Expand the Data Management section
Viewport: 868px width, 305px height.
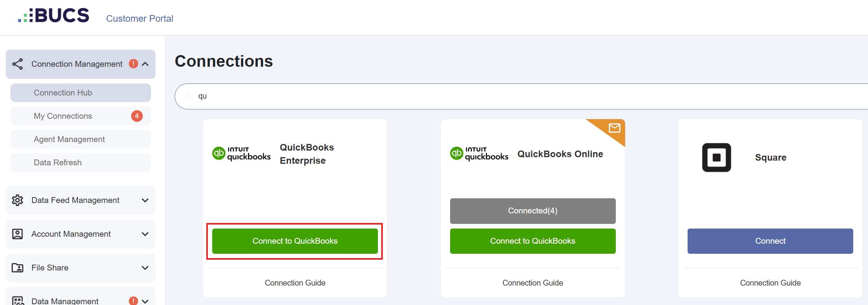pyautogui.click(x=146, y=301)
